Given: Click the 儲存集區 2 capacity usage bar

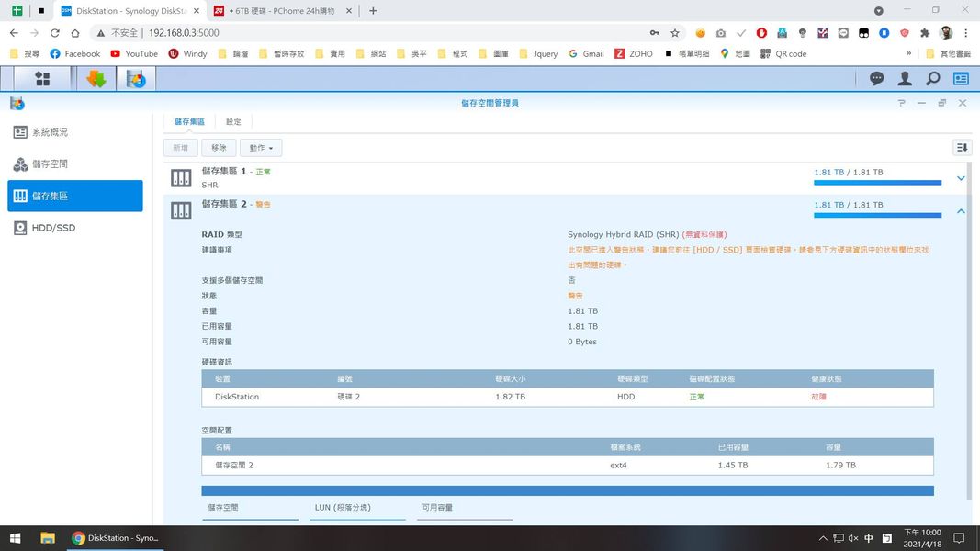Looking at the screenshot, I should (x=877, y=216).
